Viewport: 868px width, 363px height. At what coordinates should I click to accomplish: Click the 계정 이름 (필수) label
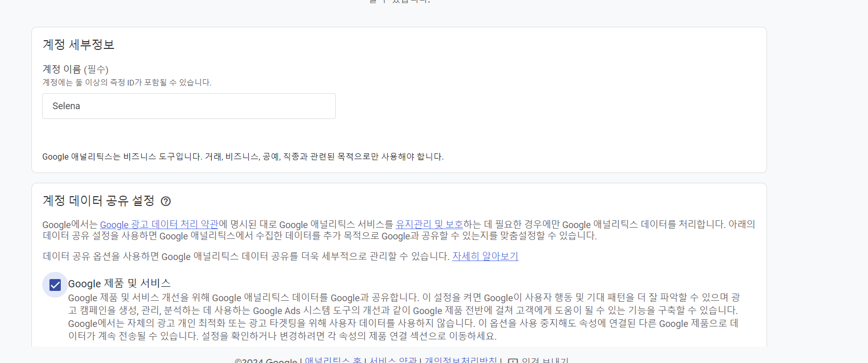pos(75,69)
